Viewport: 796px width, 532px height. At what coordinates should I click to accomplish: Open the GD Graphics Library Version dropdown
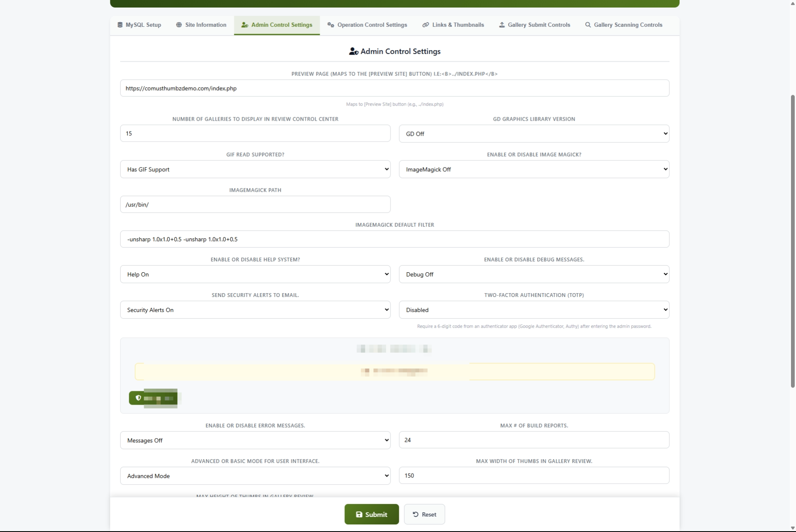(533, 134)
